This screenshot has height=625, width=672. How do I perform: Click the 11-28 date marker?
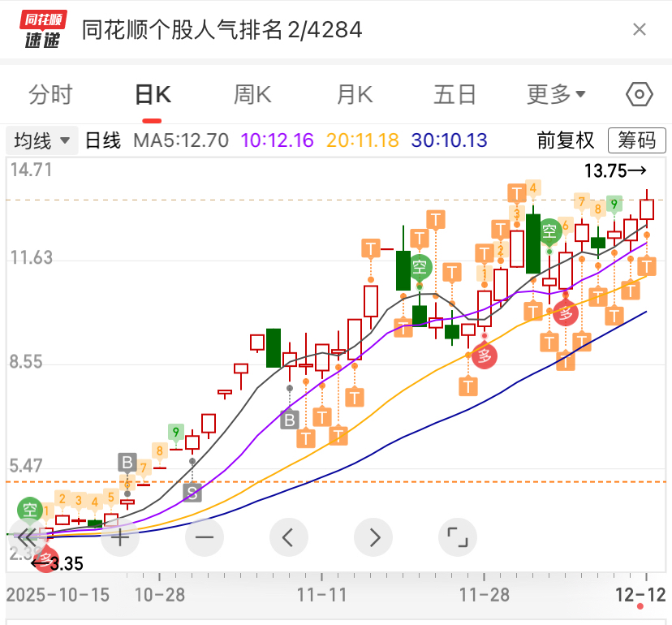pyautogui.click(x=485, y=595)
